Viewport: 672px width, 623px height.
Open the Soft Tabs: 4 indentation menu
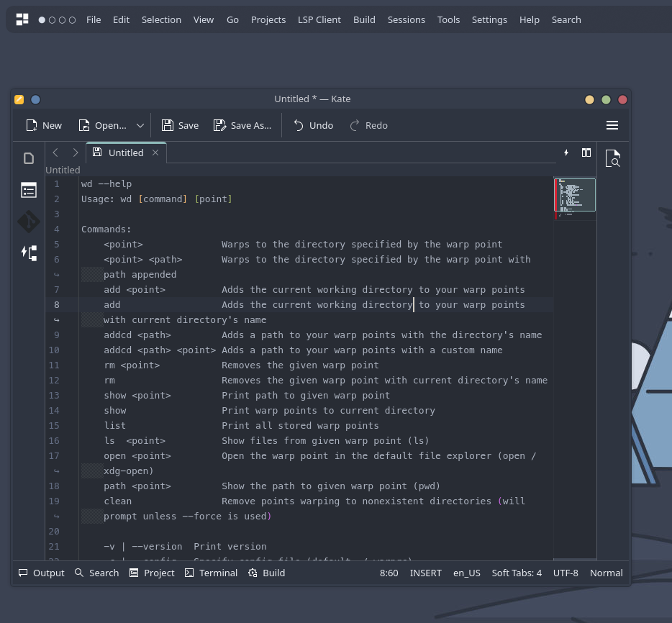pyautogui.click(x=517, y=573)
